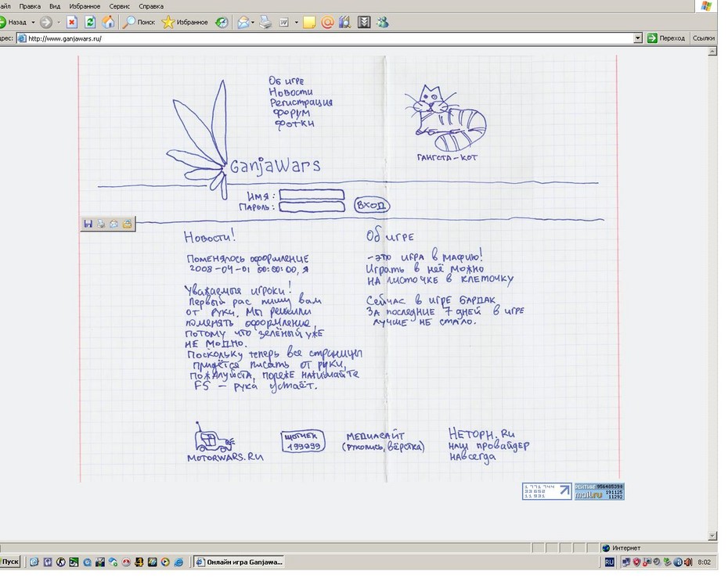Click handwritten Регистрация nav link

[x=301, y=102]
